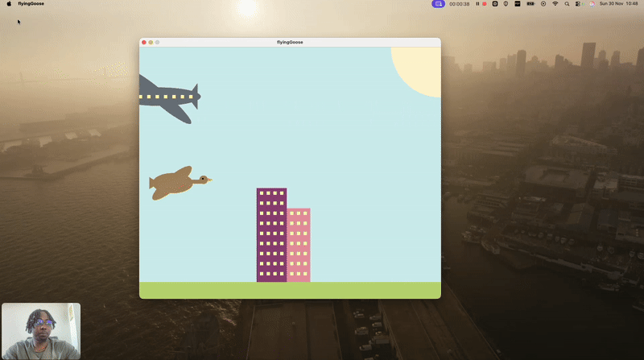Open Control Center in the menu bar
Image resolution: width=644 pixels, height=360 pixels.
(578, 4)
